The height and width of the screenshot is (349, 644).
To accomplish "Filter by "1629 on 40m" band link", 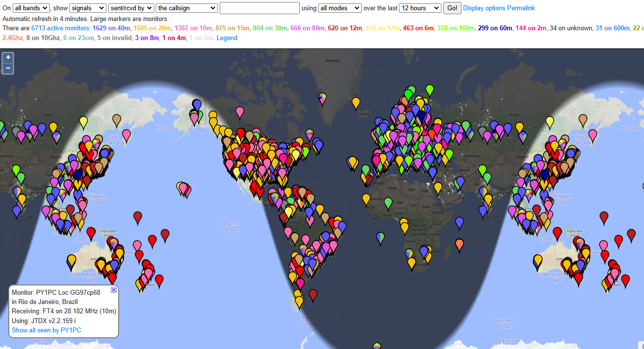I will 111,28.
